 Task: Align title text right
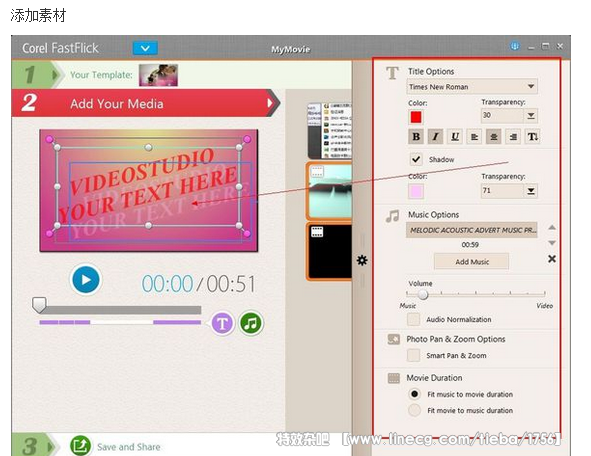(x=513, y=136)
